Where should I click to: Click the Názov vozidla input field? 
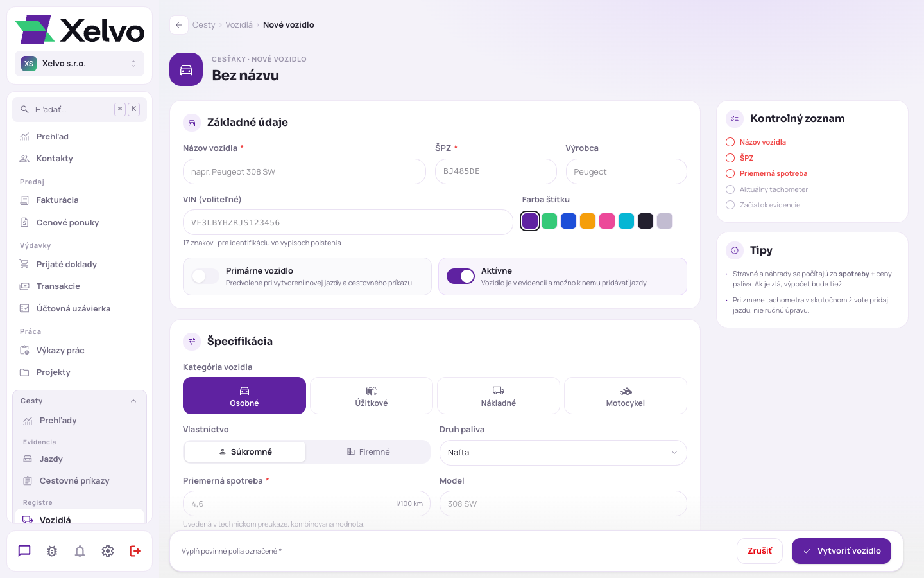[x=304, y=171]
